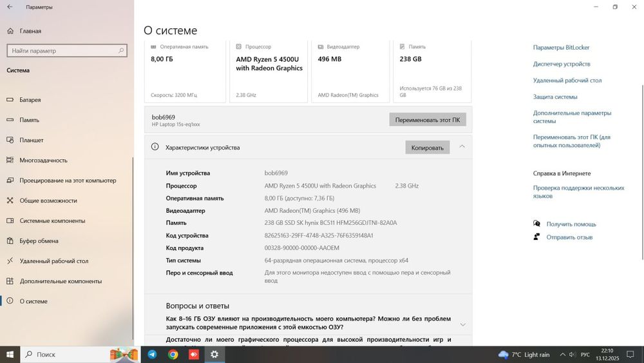Click the info icon beside Характеристики устройства

pyautogui.click(x=155, y=147)
